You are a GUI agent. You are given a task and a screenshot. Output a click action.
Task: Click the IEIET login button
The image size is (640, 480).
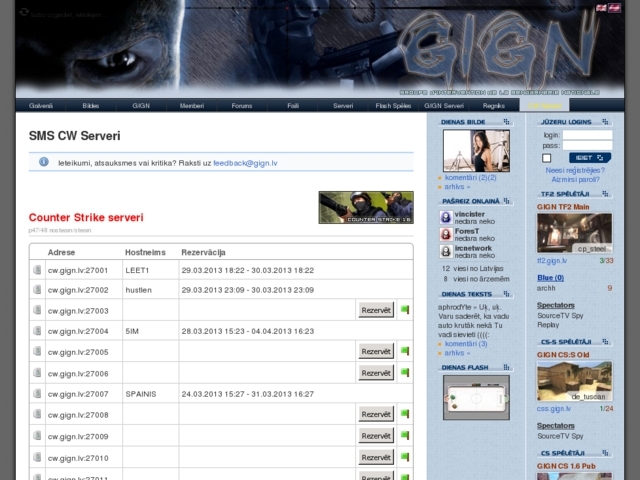click(x=590, y=158)
